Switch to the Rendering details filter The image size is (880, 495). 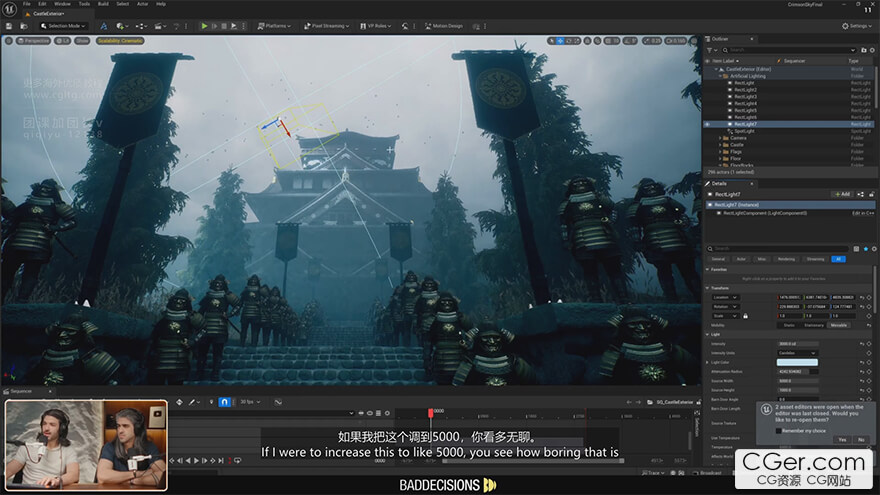click(786, 259)
